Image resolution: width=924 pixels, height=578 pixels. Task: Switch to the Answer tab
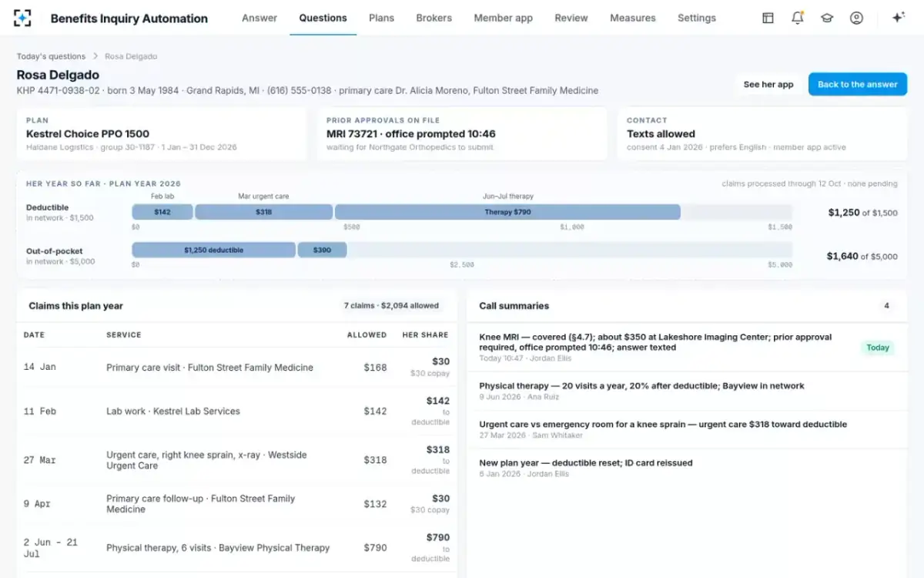coord(259,18)
